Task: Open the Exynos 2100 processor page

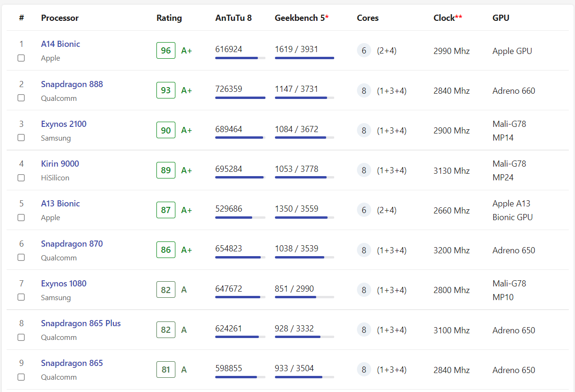Action: click(x=64, y=124)
